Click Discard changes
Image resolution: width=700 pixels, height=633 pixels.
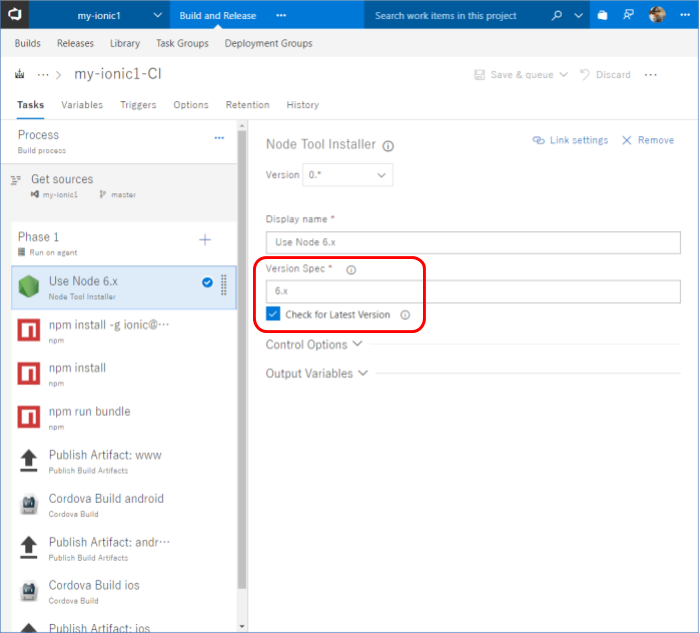605,75
